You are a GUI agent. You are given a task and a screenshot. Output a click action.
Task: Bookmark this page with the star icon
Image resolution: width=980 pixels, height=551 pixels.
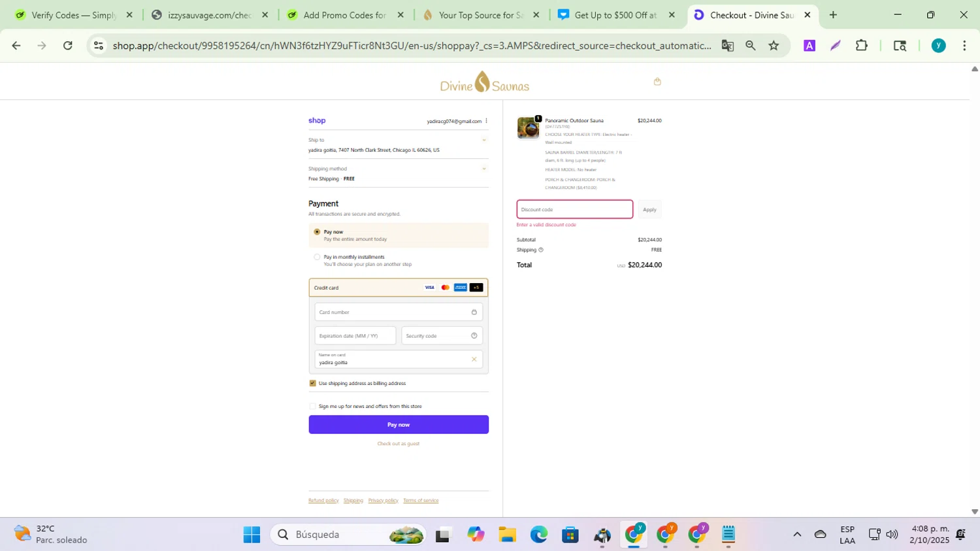tap(774, 46)
